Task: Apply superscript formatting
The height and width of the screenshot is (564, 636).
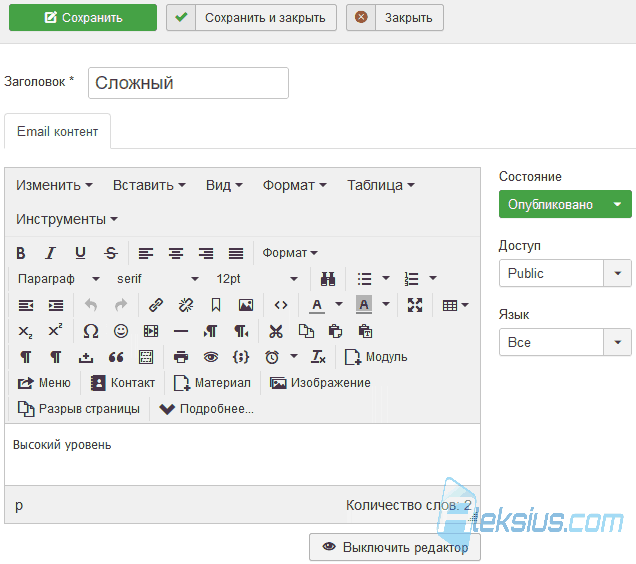Action: click(55, 330)
